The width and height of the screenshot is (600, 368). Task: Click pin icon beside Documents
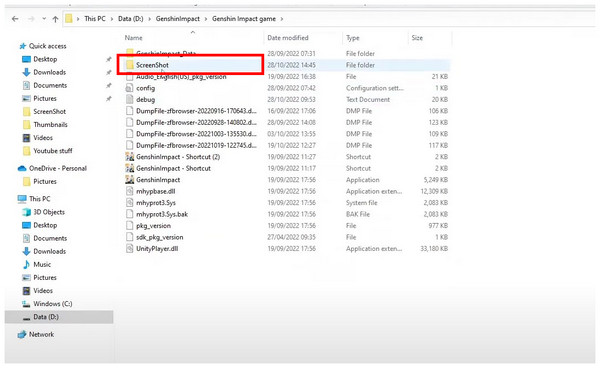click(109, 85)
